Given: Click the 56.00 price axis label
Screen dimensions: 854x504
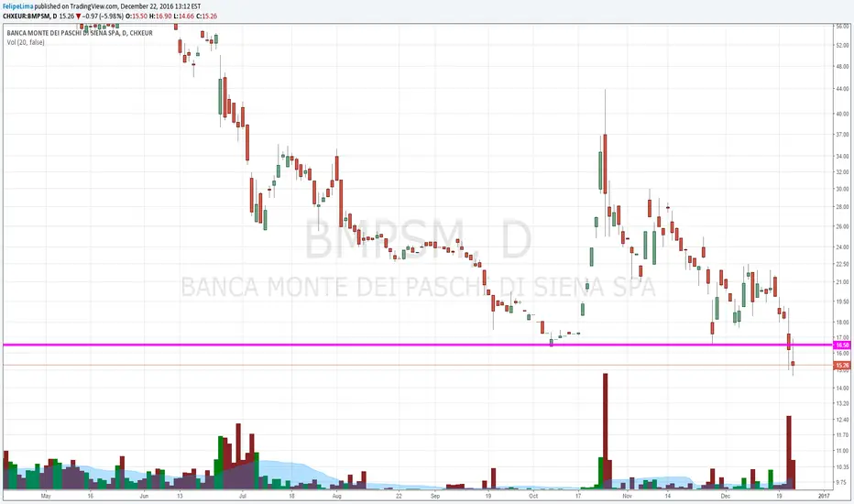Looking at the screenshot, I should 842,27.
